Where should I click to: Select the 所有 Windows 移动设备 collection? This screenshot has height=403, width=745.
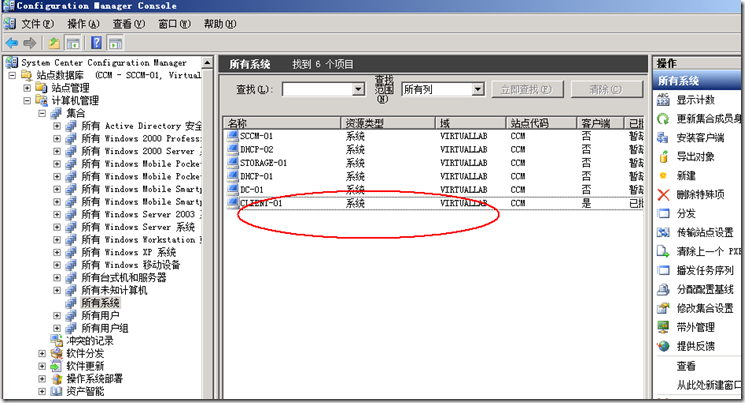pos(131,265)
